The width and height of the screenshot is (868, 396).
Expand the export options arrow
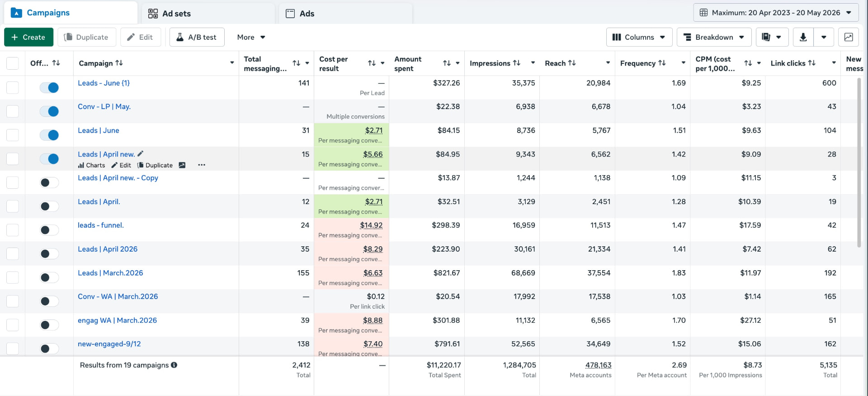[824, 37]
